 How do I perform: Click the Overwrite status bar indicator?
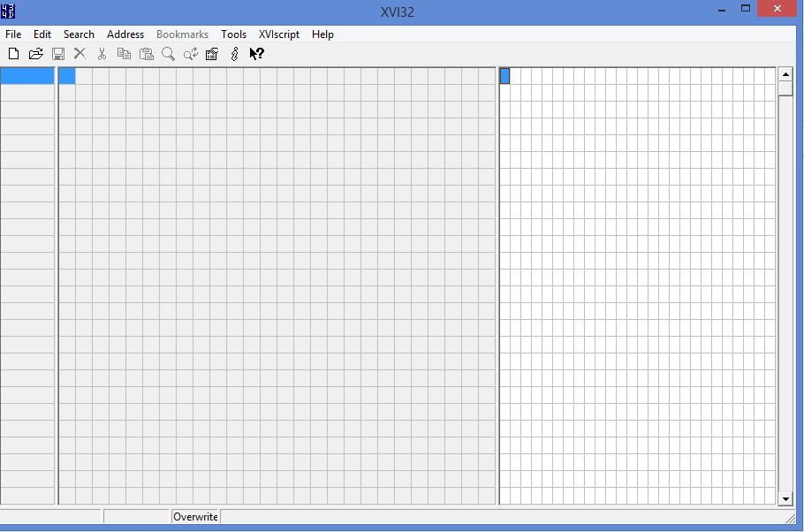(195, 517)
